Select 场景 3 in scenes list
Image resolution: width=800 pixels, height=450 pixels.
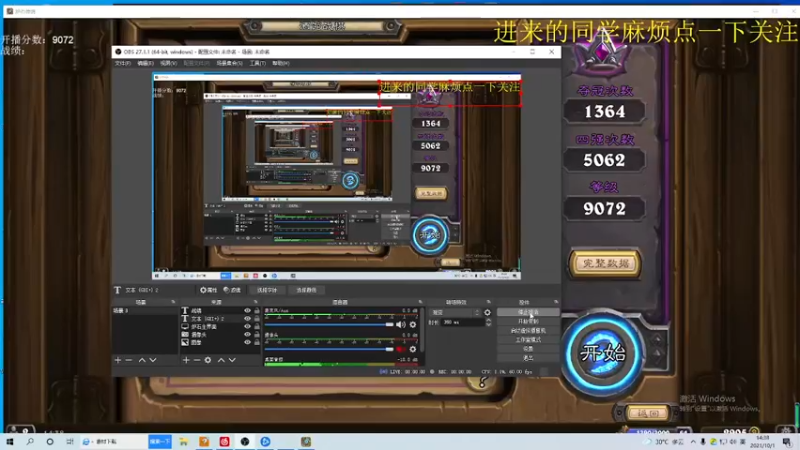(x=145, y=310)
